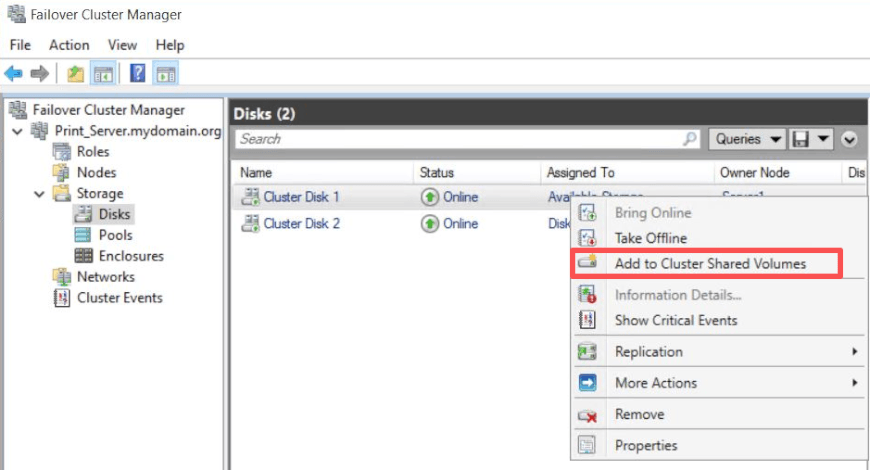Open the Action menu
This screenshot has height=470, width=870.
(x=69, y=45)
